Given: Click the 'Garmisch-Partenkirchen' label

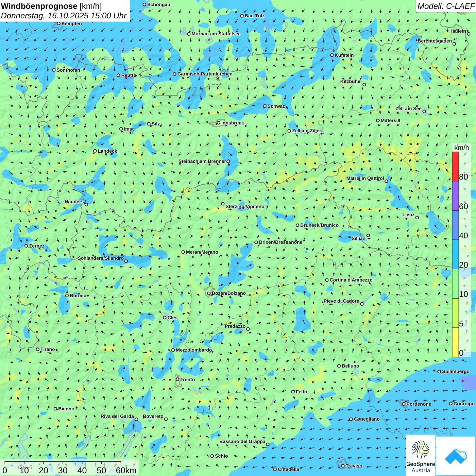Looking at the screenshot, I should [205, 74].
